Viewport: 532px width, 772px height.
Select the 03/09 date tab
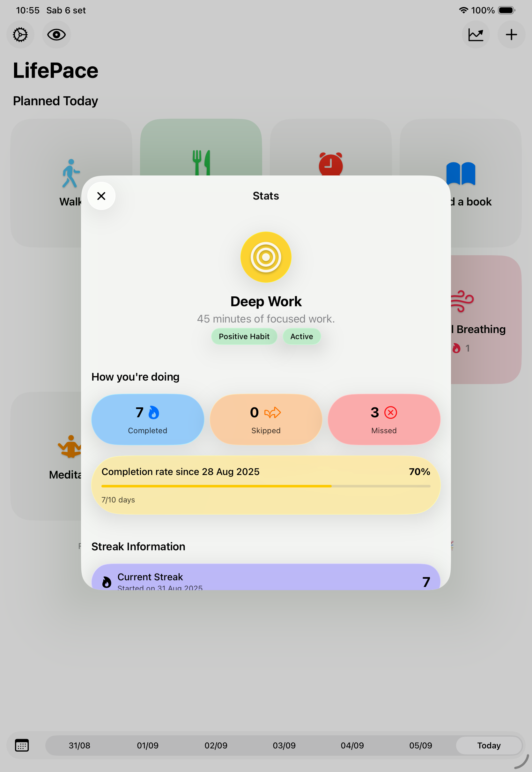point(284,745)
